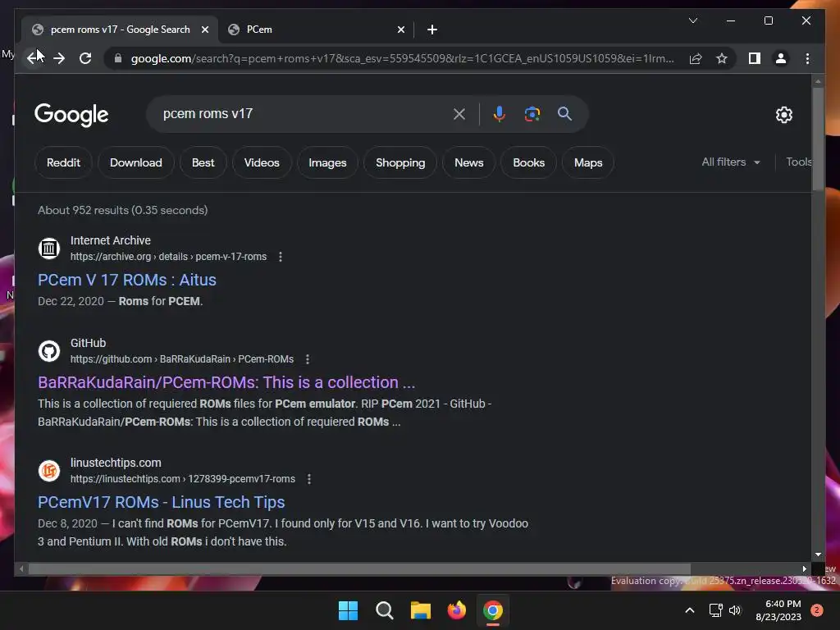Switch to Images results
Screen dimensions: 840x630
pos(327,162)
